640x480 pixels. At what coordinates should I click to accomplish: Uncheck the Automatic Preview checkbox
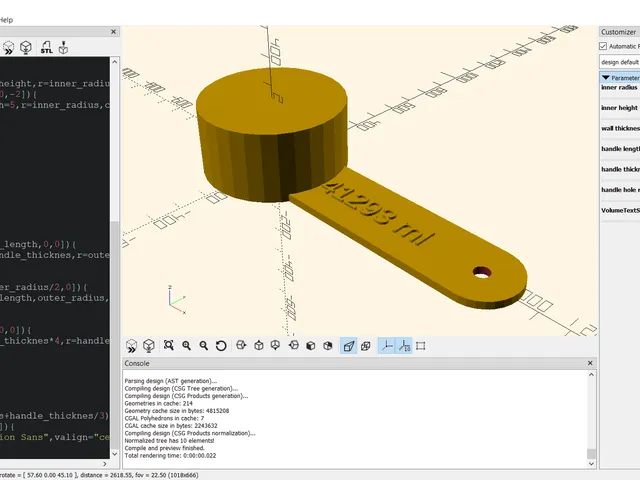(x=603, y=46)
